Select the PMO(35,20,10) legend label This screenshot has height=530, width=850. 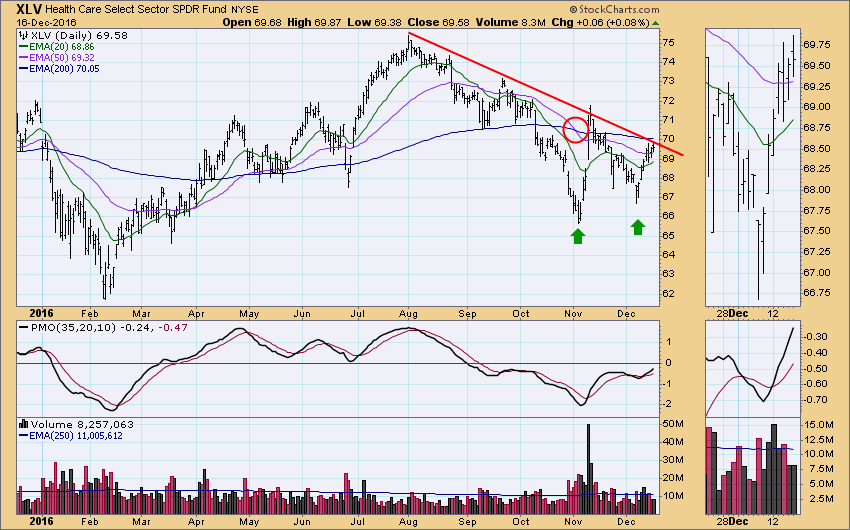pyautogui.click(x=73, y=327)
